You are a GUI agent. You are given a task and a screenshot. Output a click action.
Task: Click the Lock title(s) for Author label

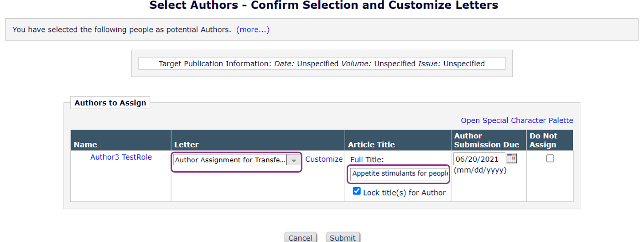pos(404,193)
